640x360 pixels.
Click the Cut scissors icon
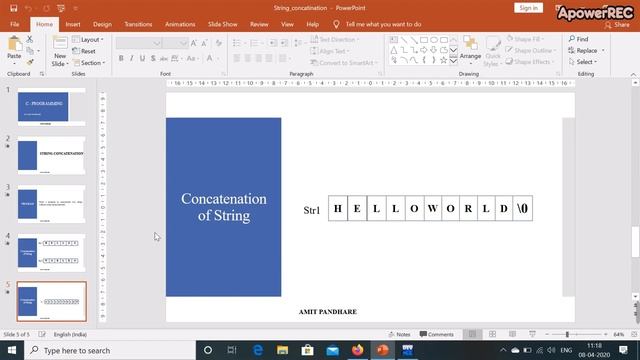tap(30, 39)
